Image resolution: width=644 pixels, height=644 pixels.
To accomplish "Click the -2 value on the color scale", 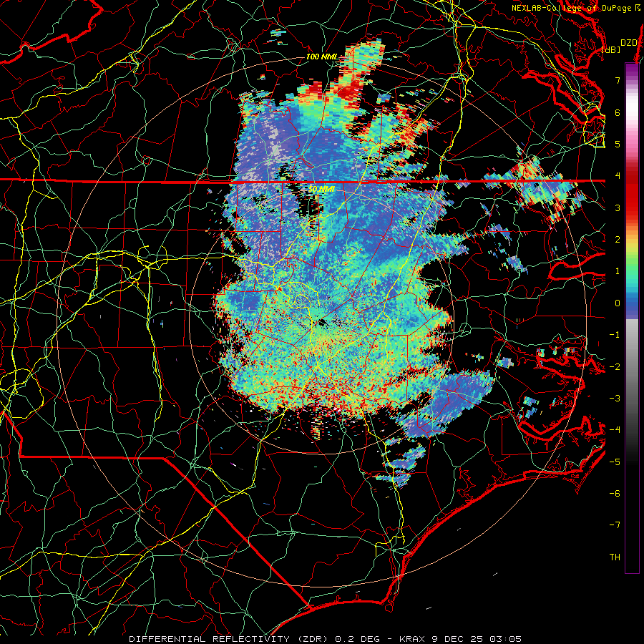I will (x=615, y=366).
